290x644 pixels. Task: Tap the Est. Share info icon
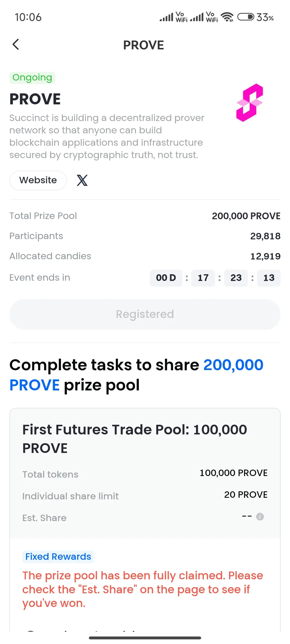pos(260,517)
